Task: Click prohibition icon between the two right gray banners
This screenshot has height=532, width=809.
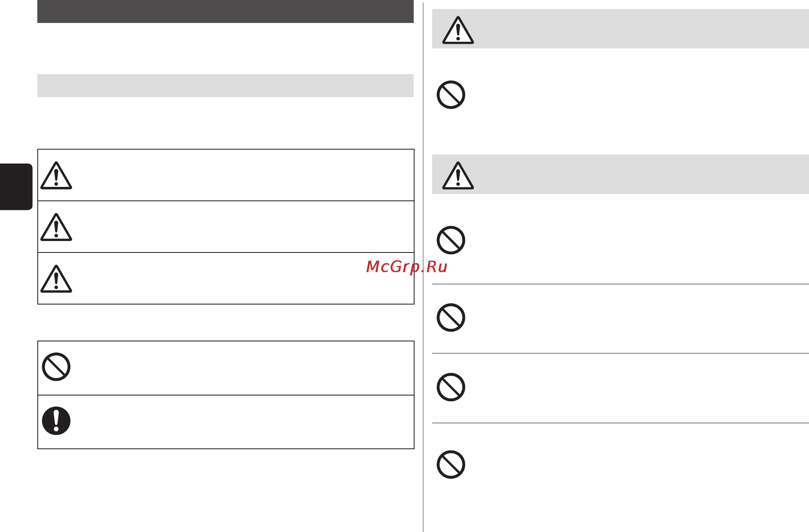Action: click(x=451, y=95)
